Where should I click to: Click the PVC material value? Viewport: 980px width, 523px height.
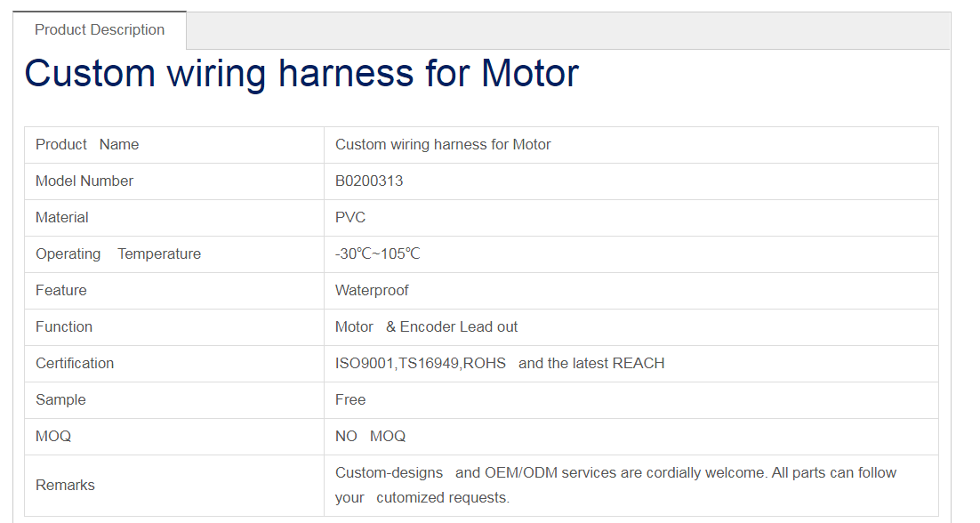pos(350,218)
